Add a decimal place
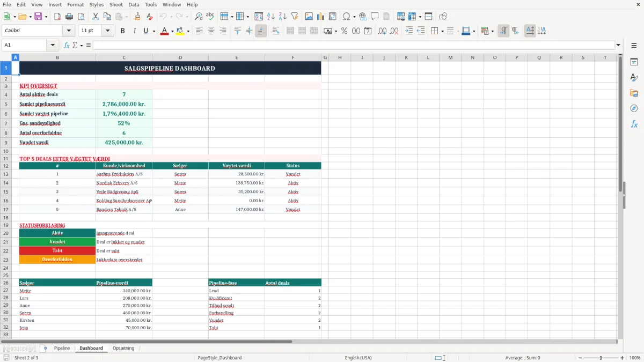Image resolution: width=644 pixels, height=362 pixels. pos(382,31)
